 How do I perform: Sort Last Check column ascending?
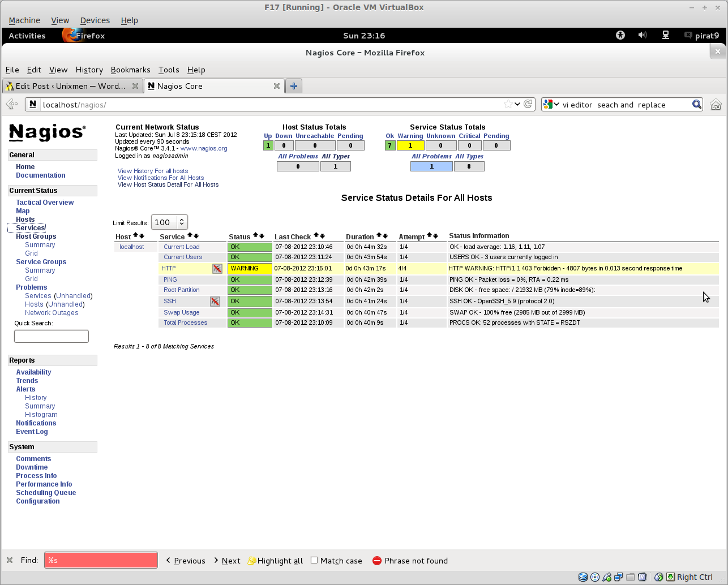click(316, 235)
